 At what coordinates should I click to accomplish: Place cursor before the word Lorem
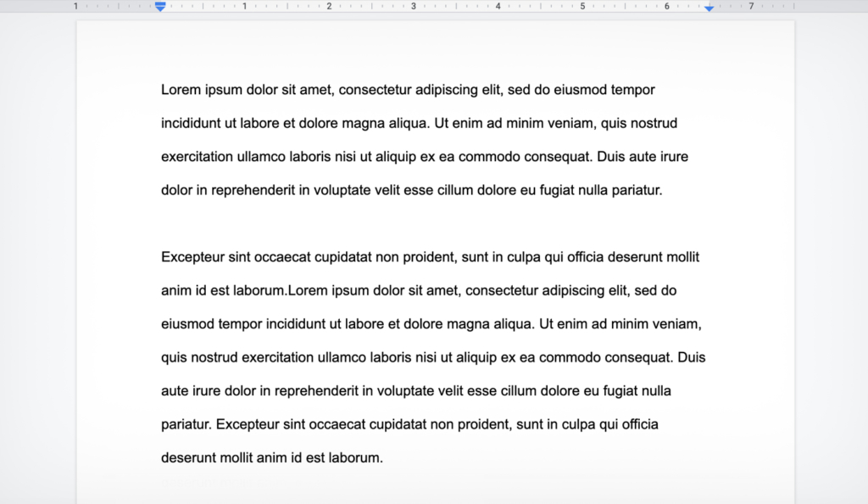pos(161,90)
